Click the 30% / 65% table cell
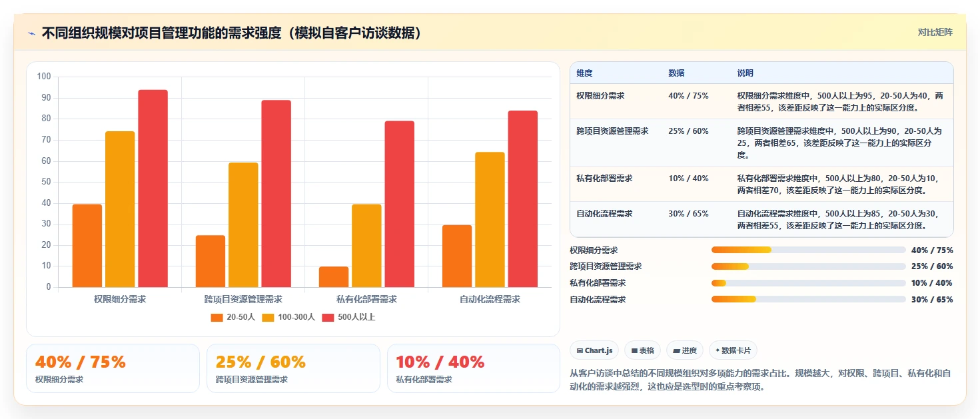980x419 pixels. [x=688, y=214]
